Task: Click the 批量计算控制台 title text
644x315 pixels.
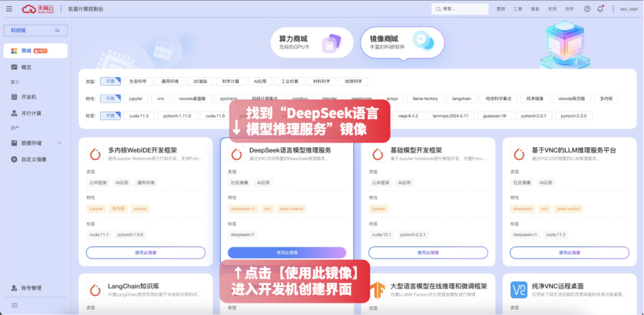Action: tap(86, 8)
